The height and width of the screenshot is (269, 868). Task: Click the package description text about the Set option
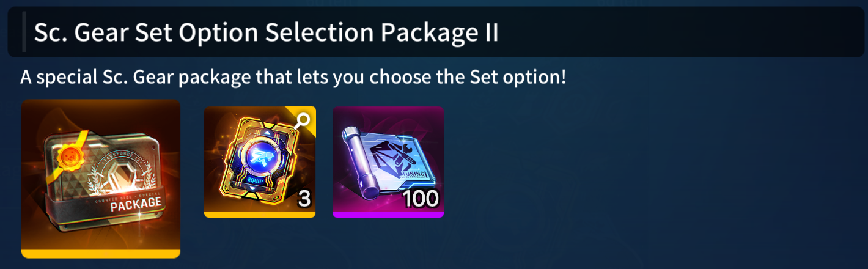point(293,78)
